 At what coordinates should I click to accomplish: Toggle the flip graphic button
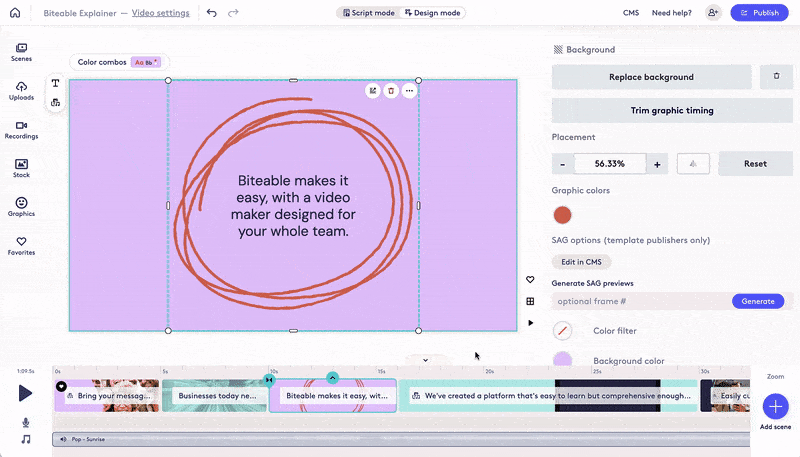694,163
